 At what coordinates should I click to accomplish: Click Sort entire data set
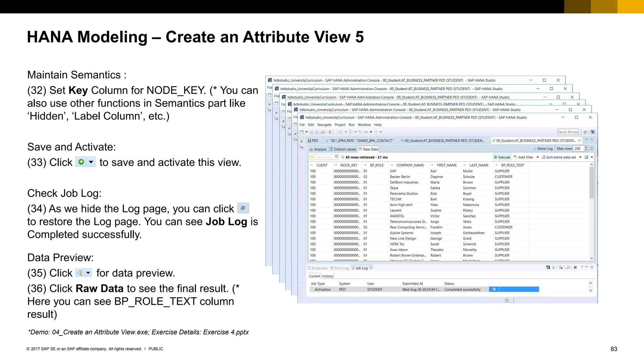click(x=559, y=157)
